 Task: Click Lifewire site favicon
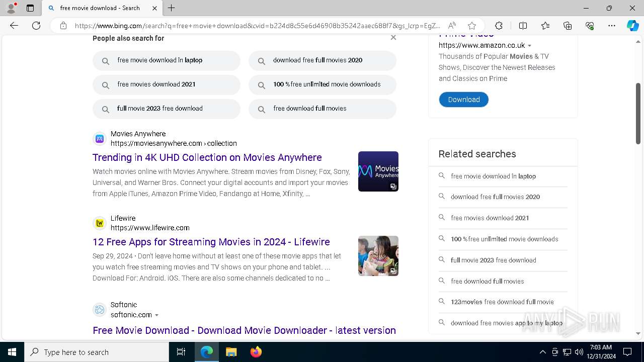pos(100,223)
